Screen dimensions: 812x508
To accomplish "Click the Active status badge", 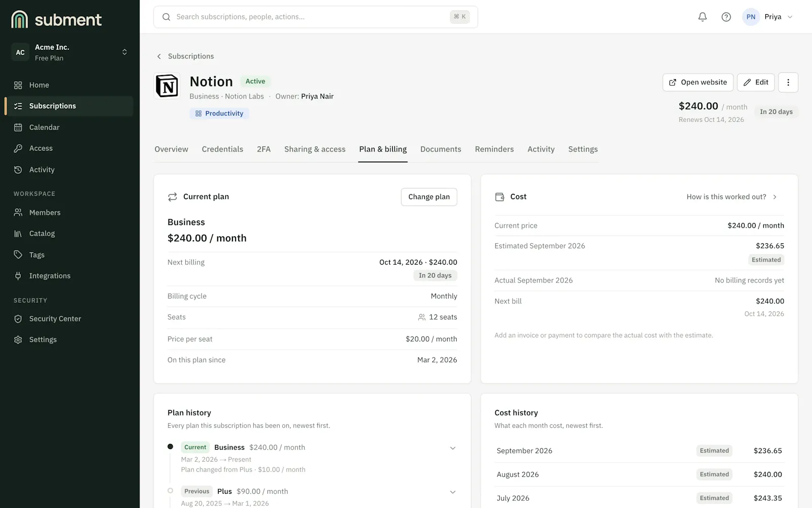I will click(x=255, y=81).
